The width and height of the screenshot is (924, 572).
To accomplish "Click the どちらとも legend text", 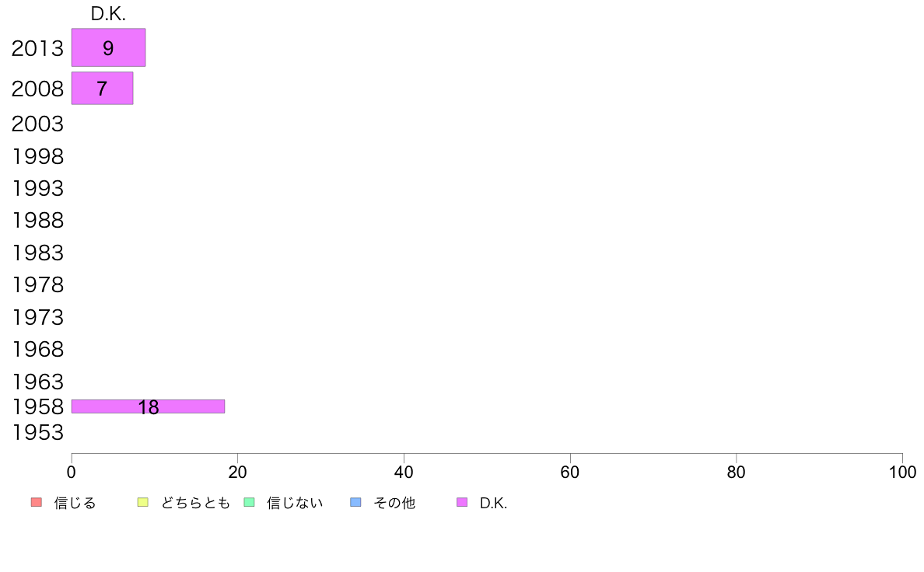I will tap(195, 503).
